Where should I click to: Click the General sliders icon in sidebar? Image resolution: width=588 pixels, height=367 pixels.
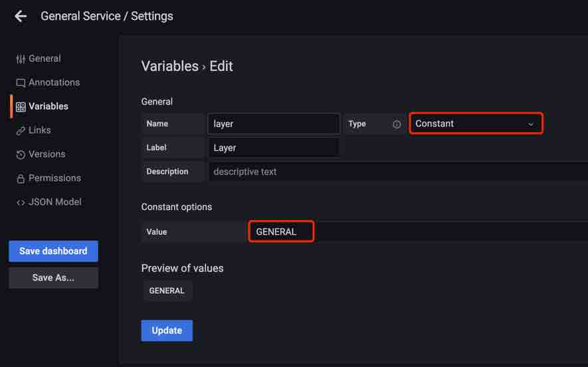click(x=21, y=59)
